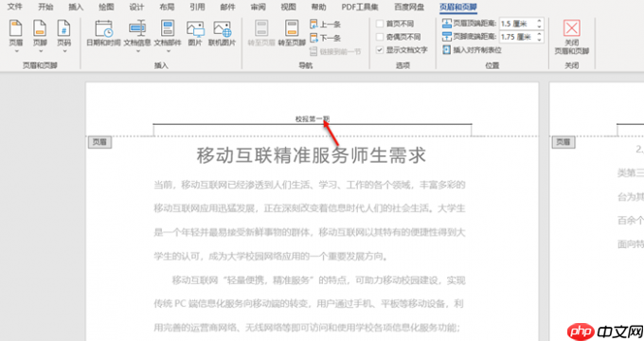
Task: Uncheck 显示文档文字 checkbox
Action: pos(380,50)
